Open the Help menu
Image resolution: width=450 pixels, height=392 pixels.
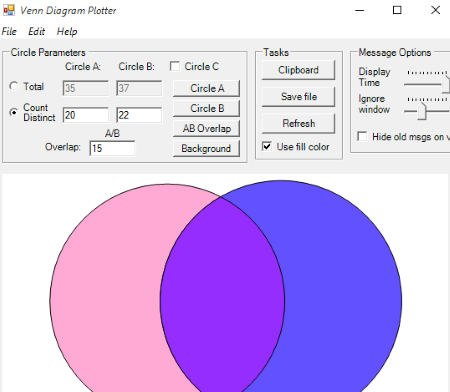click(67, 32)
